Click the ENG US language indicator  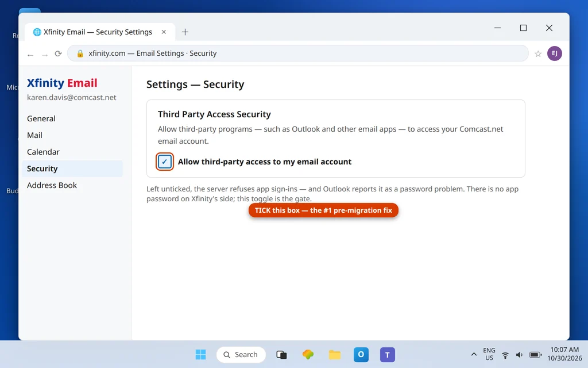point(489,354)
